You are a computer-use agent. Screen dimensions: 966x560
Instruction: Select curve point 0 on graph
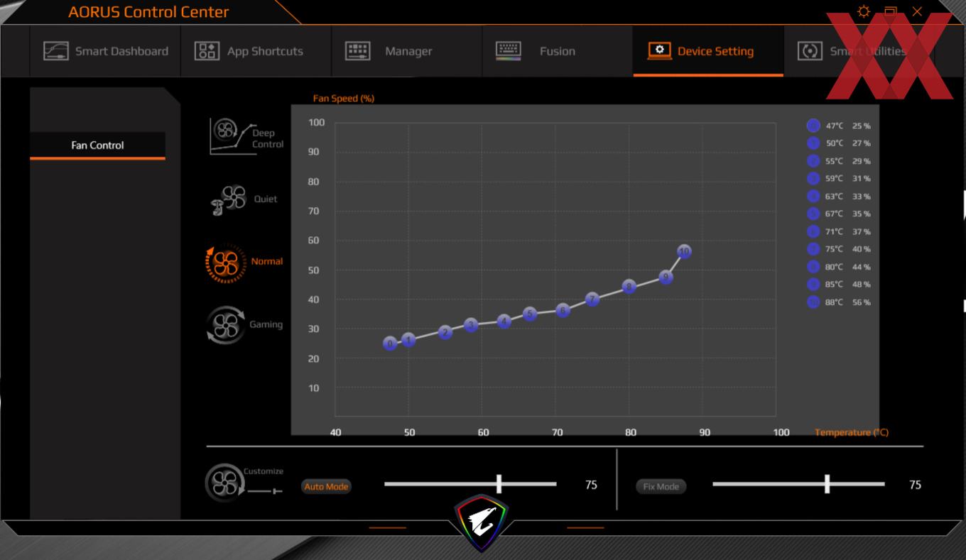click(390, 344)
